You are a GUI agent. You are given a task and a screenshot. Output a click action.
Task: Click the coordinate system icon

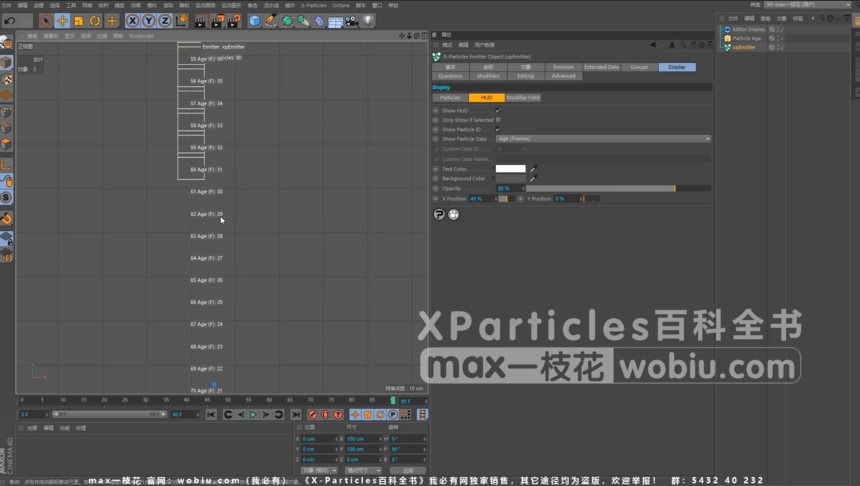[x=182, y=21]
